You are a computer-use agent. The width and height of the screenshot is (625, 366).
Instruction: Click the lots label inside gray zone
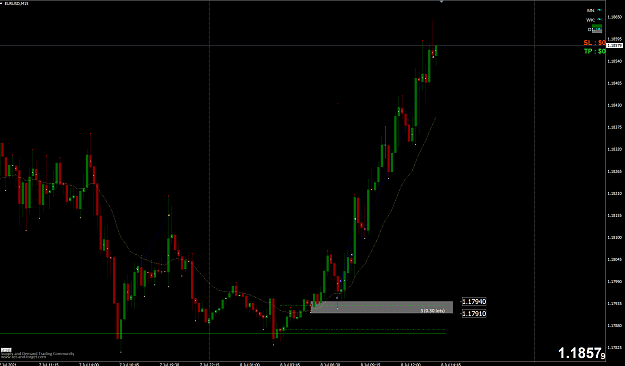click(x=432, y=311)
